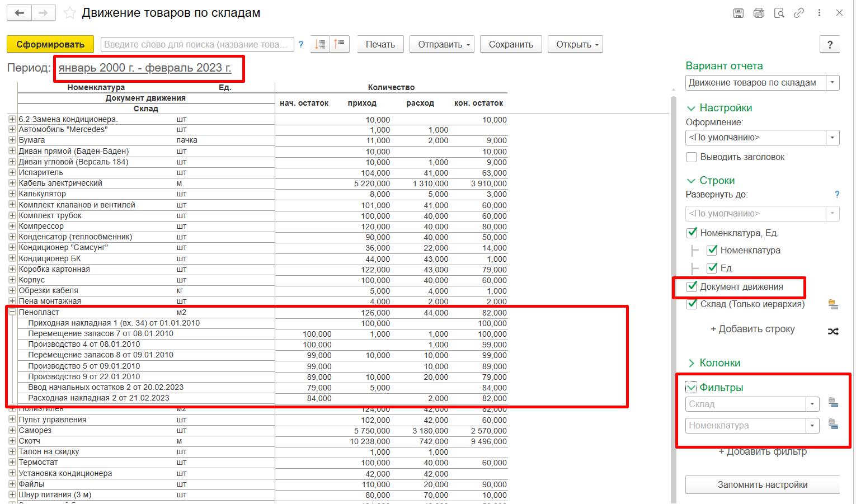Viewport: 856px width, 504px height.
Task: Click the save report icon
Action: pos(738,12)
